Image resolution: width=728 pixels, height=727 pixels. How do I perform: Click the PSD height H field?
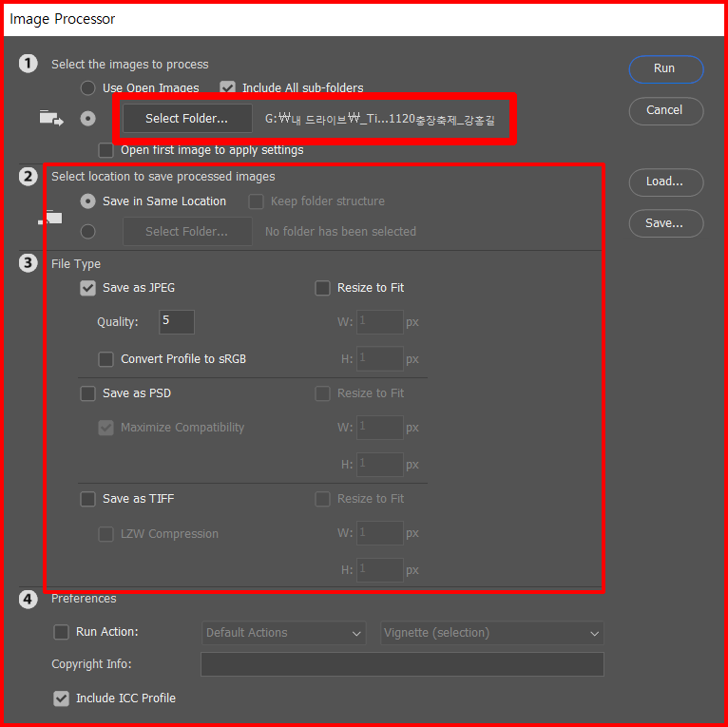[x=380, y=465]
